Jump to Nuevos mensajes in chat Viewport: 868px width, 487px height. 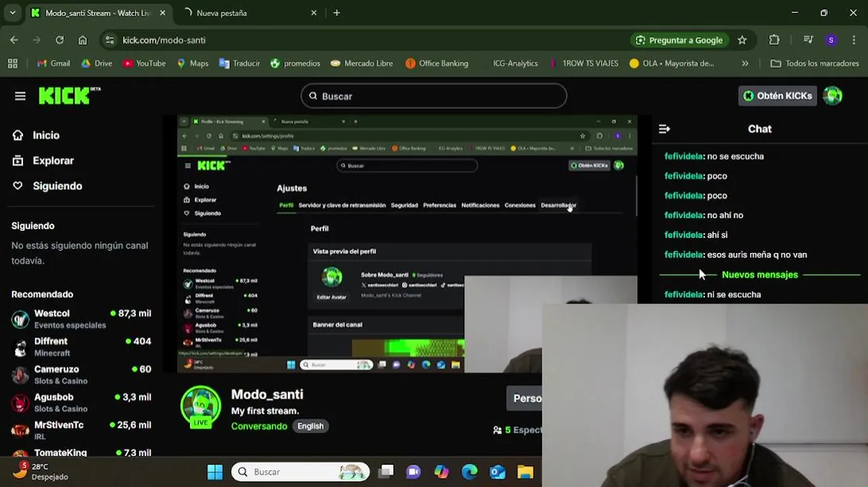click(x=760, y=275)
